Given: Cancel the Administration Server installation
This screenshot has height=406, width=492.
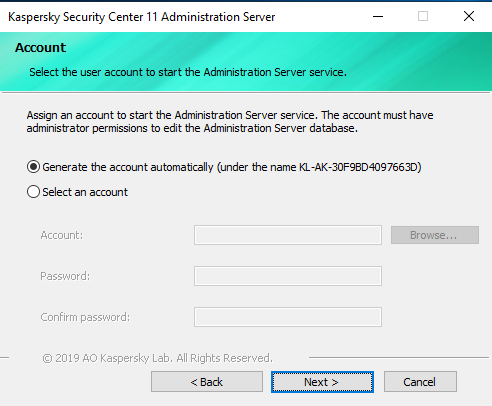Looking at the screenshot, I should [420, 382].
